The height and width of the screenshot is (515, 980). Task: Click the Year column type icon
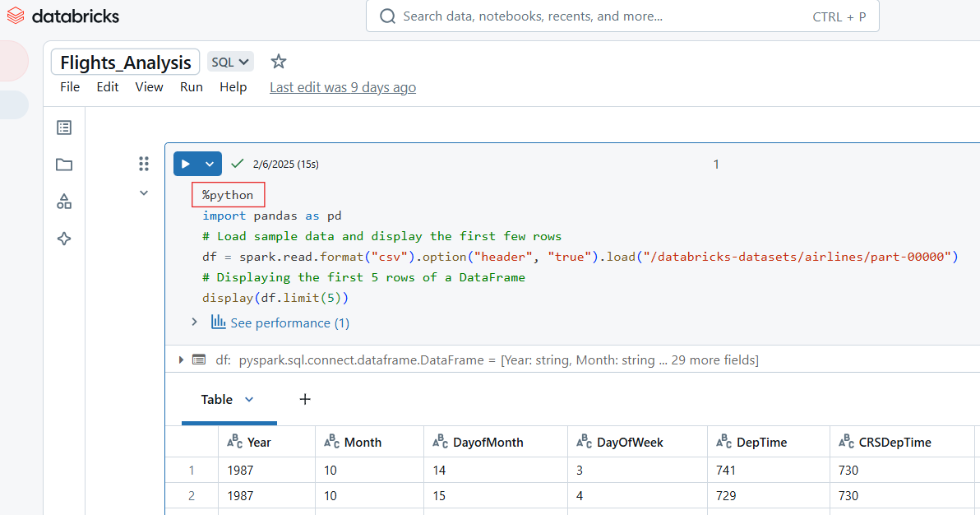click(234, 442)
